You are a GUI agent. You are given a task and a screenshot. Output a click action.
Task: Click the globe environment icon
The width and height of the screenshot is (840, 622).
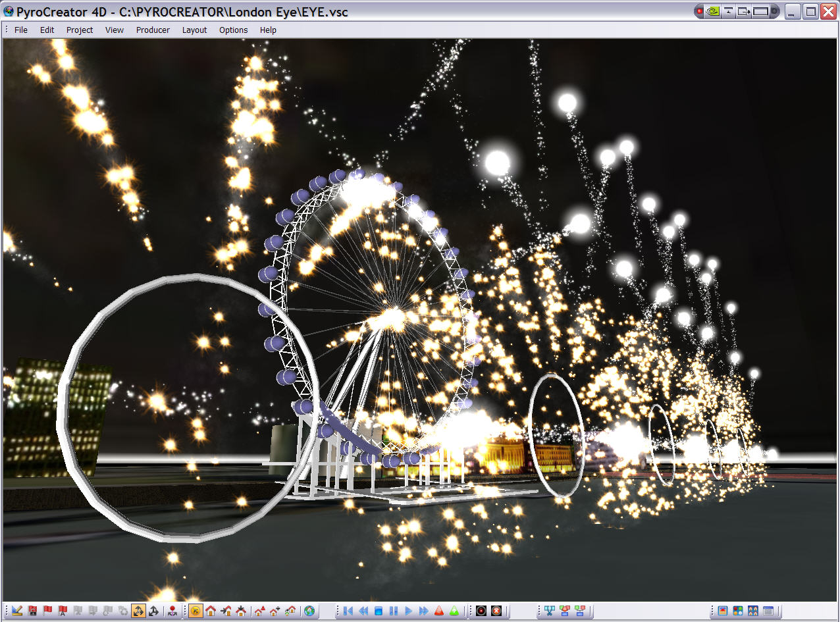tap(309, 611)
